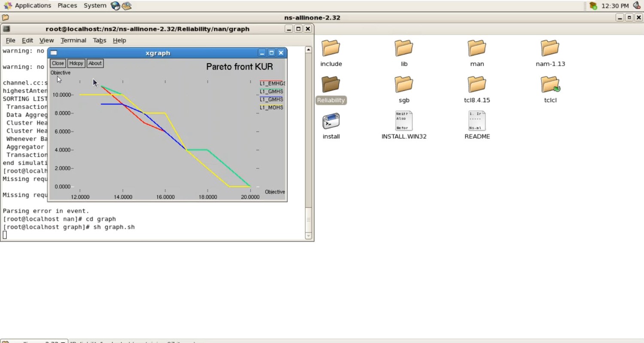This screenshot has height=343, width=644.
Task: Click the volume icon in system tray
Action: (x=637, y=6)
